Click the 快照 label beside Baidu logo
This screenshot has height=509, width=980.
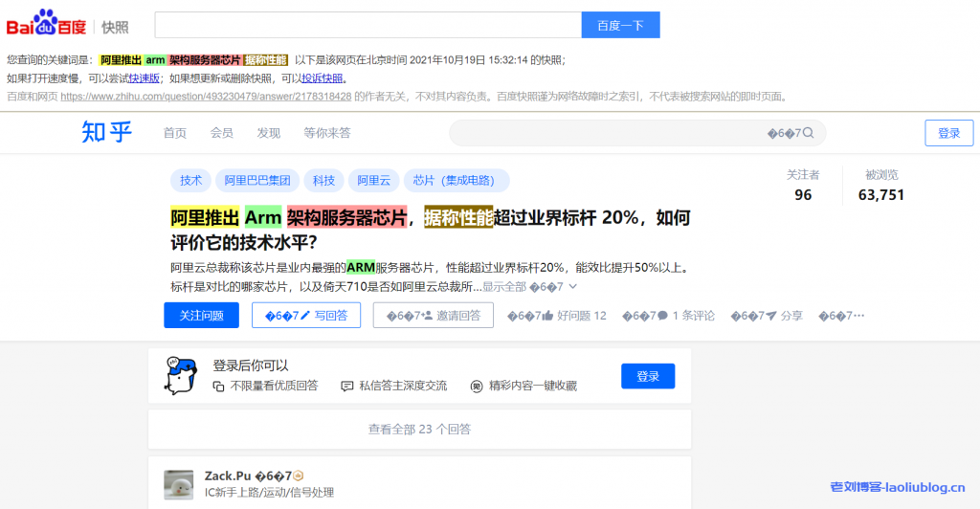click(115, 27)
